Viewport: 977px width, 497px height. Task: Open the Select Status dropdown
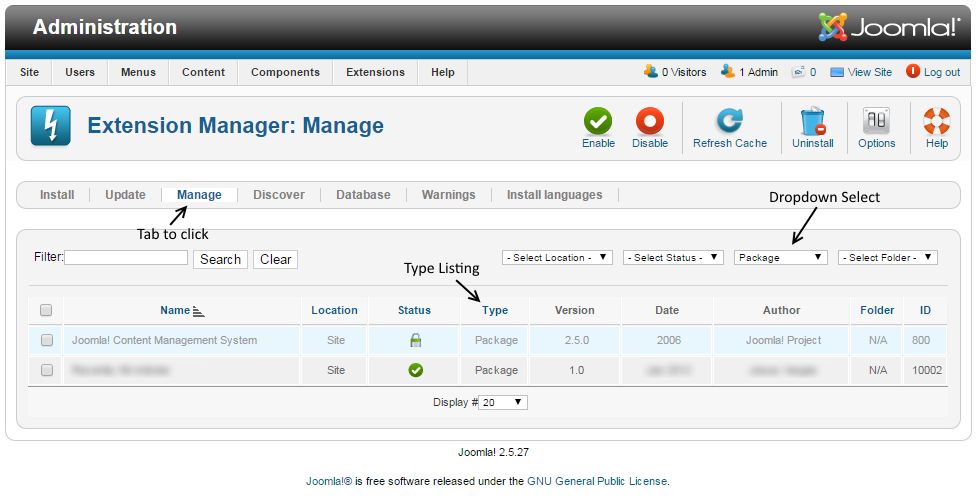coord(673,257)
